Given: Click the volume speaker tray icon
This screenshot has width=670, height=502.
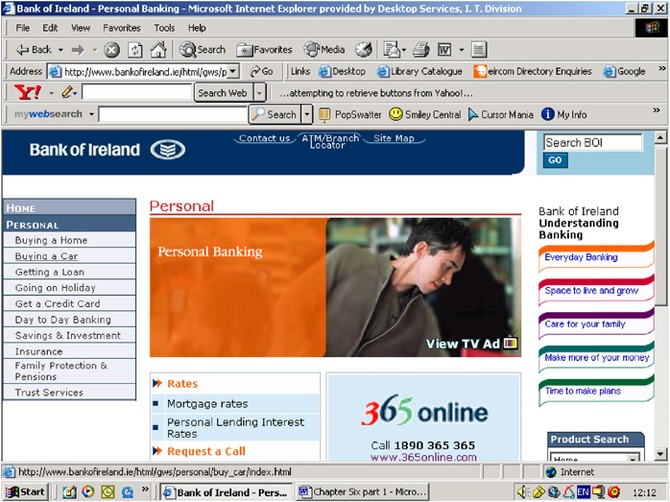Looking at the screenshot, I should click(x=522, y=492).
